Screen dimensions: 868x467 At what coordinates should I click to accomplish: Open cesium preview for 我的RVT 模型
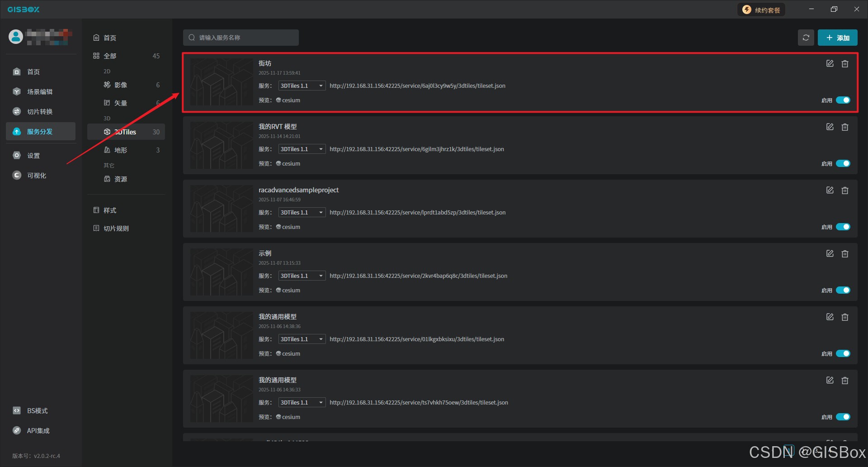(x=288, y=164)
